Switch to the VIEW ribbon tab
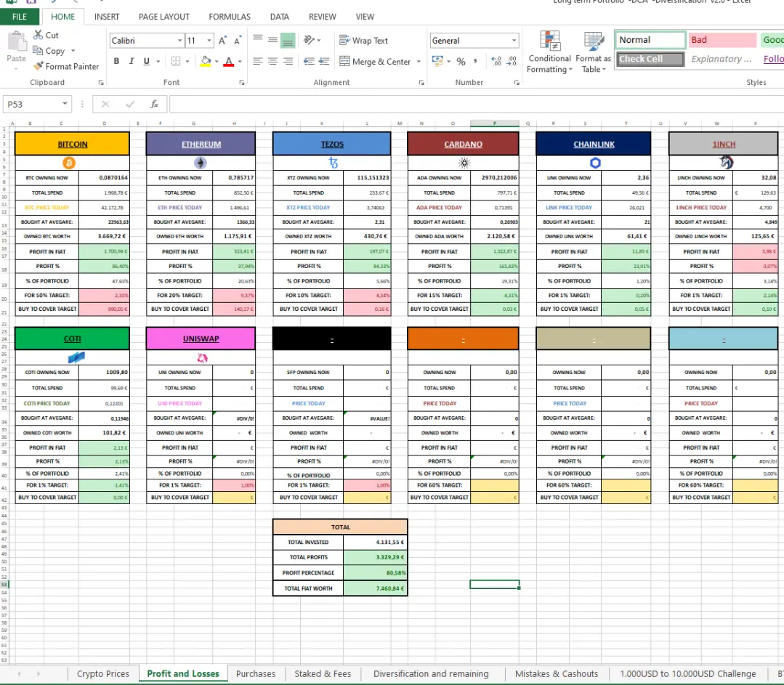 pyautogui.click(x=365, y=17)
